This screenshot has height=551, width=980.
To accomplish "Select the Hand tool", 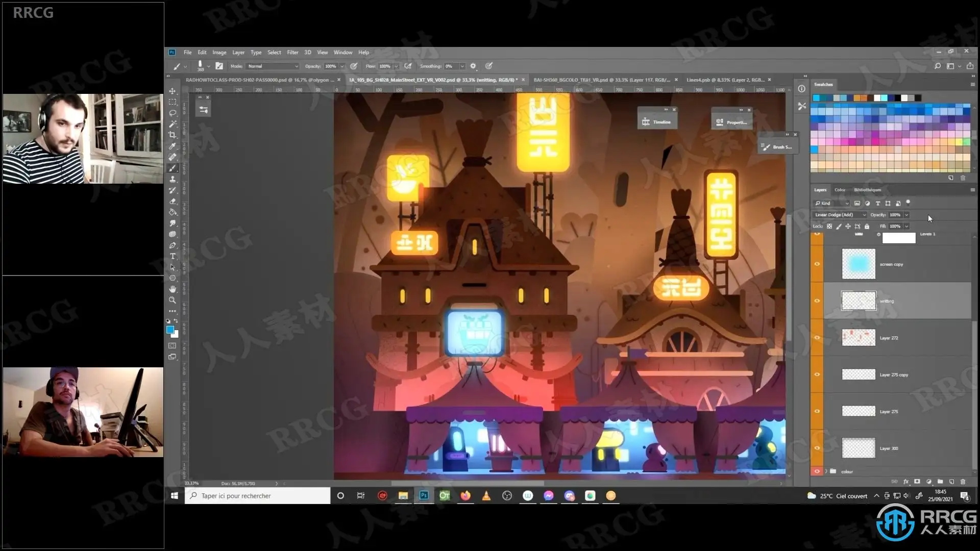I will click(x=173, y=289).
